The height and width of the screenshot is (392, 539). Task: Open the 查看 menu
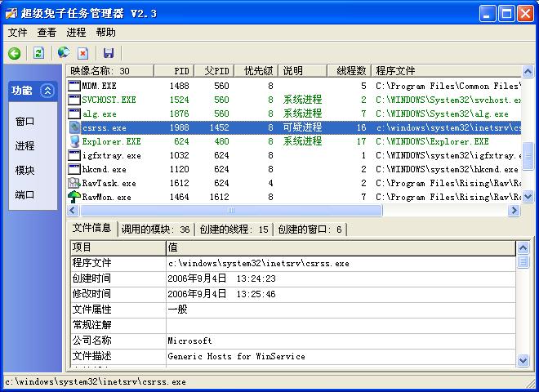[47, 33]
